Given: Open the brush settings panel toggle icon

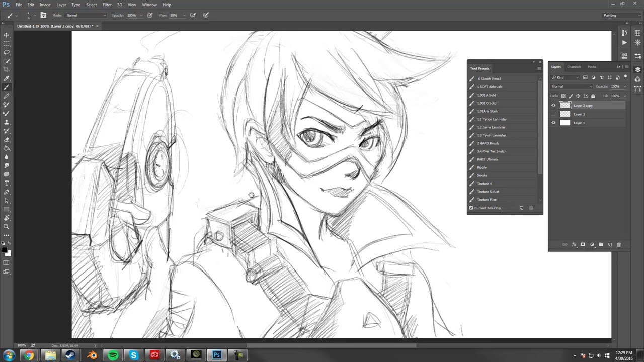Looking at the screenshot, I should click(x=43, y=15).
